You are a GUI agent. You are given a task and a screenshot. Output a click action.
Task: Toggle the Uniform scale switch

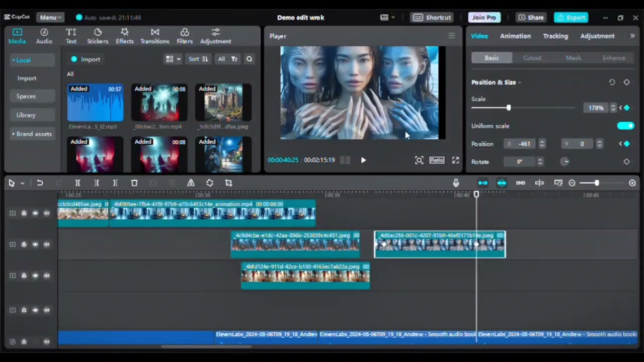(626, 126)
